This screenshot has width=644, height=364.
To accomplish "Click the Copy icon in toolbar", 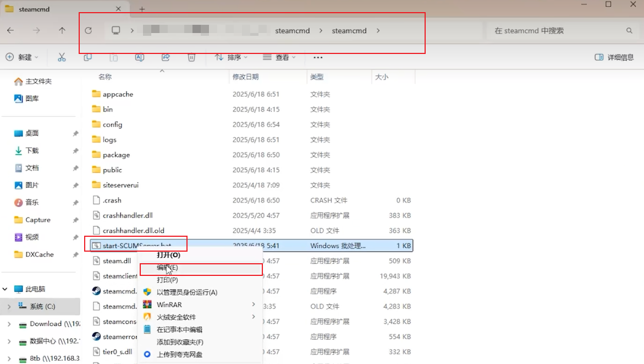I will click(87, 57).
